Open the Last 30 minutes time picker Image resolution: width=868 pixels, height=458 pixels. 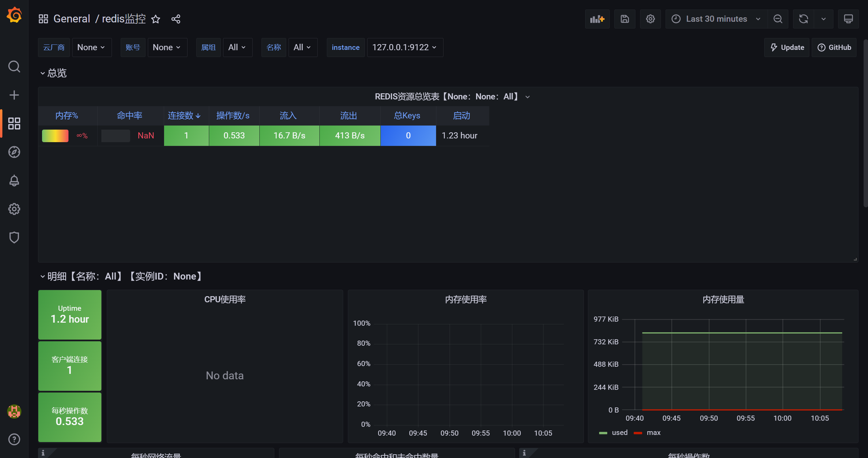(716, 19)
